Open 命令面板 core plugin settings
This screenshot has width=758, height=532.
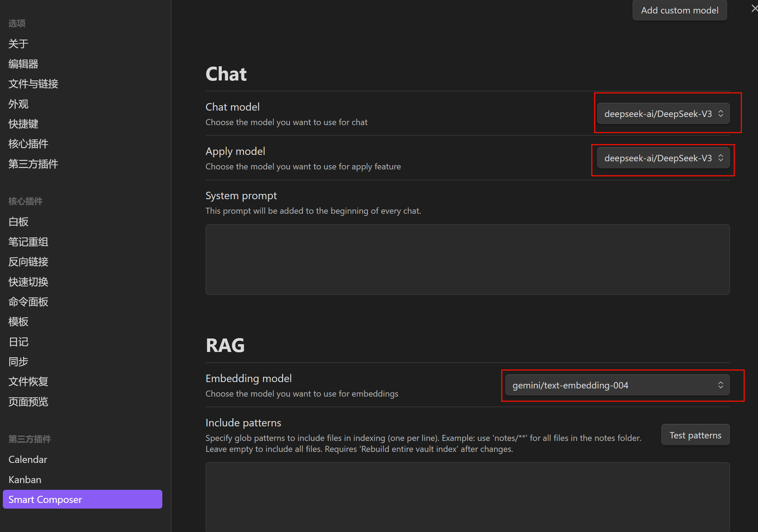pyautogui.click(x=28, y=302)
